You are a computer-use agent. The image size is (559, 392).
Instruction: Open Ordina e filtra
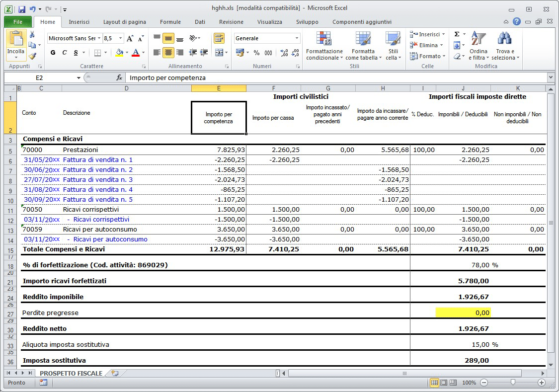(x=479, y=46)
